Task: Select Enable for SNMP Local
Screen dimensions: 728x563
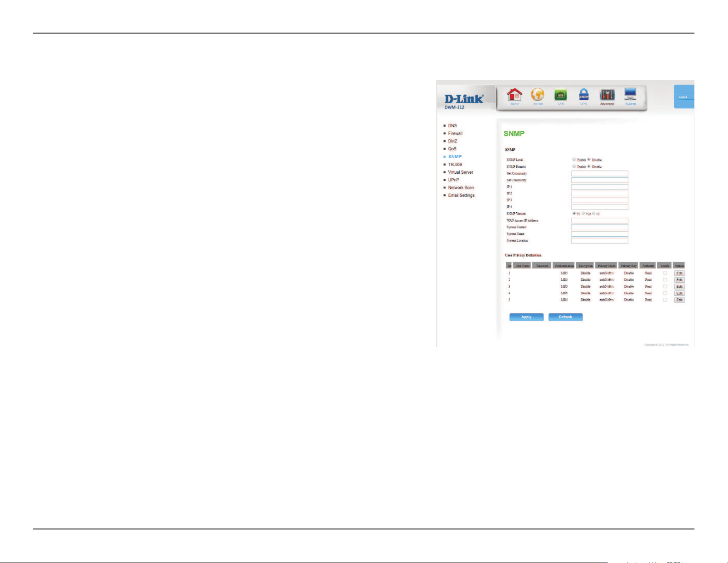Action: click(574, 159)
